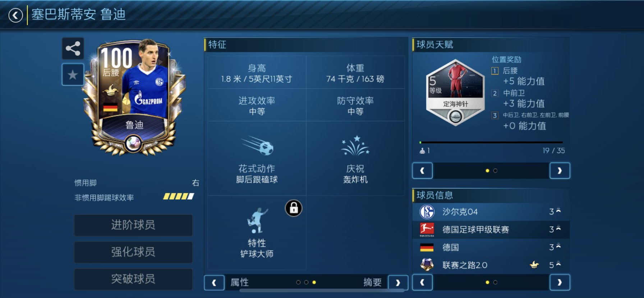Tap the 突破球员 button
This screenshot has width=644, height=298.
point(133,279)
